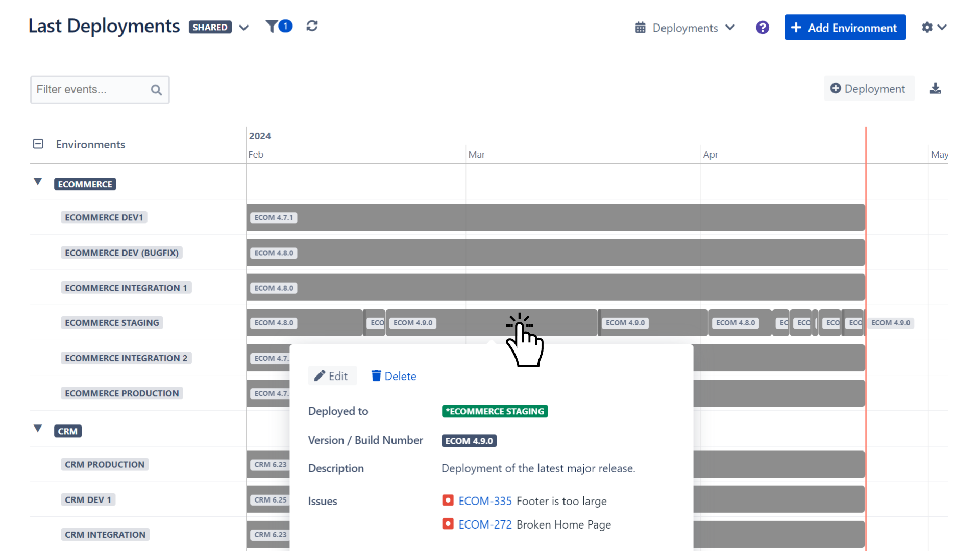The image size is (980, 551).
Task: Click the Mar month header
Action: 477,155
